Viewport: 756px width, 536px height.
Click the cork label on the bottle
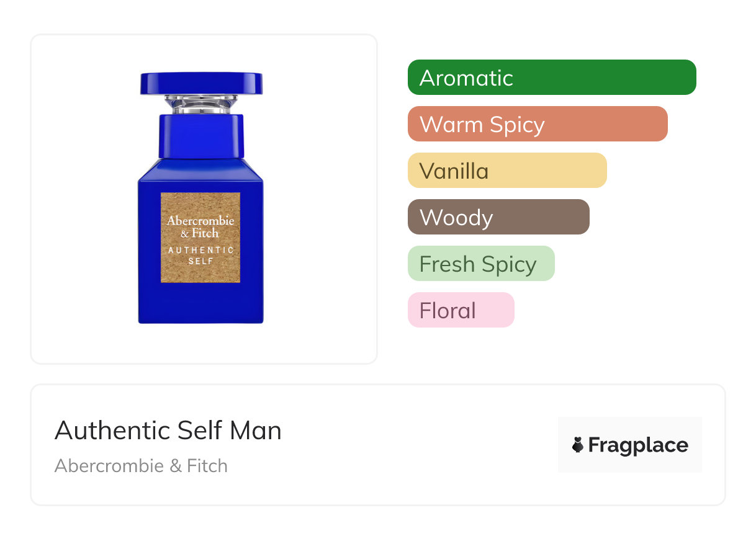[x=200, y=238]
